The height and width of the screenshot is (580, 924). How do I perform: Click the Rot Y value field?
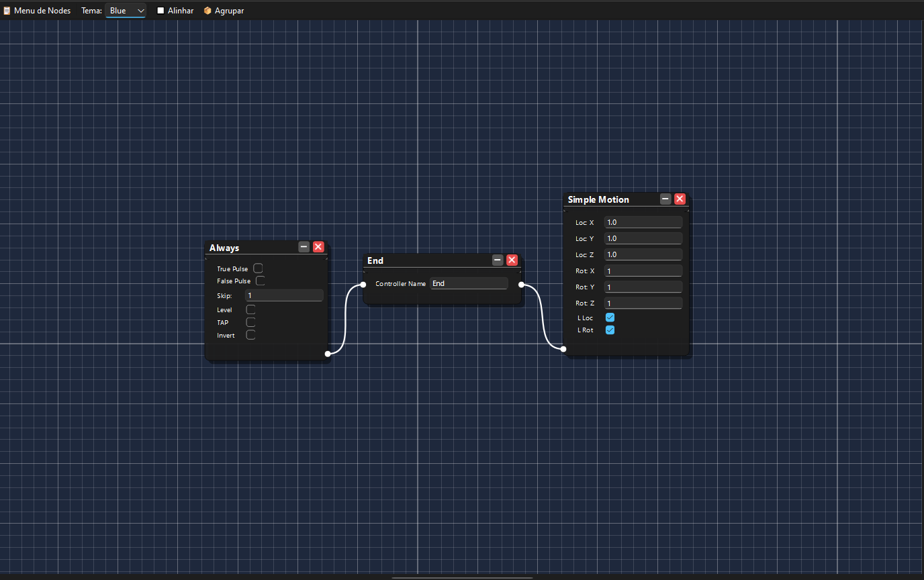tap(643, 287)
